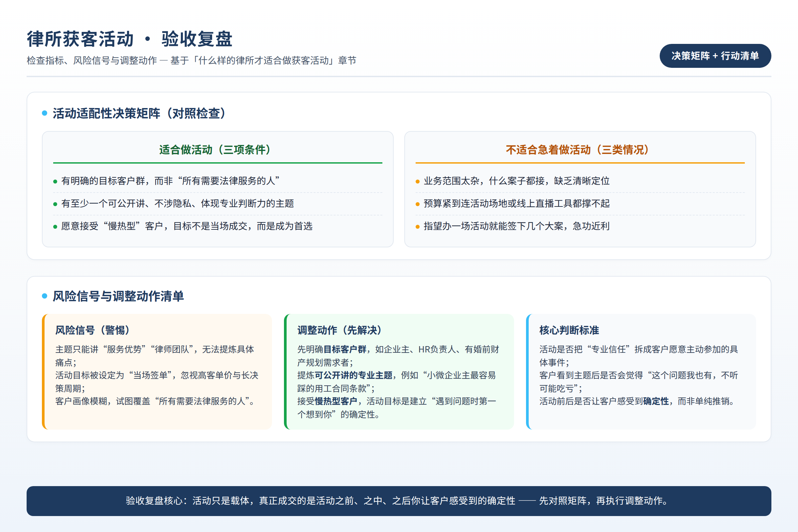
Task: Click the sentence 活动目标被设定为“当场签单”
Action: (x=157, y=382)
